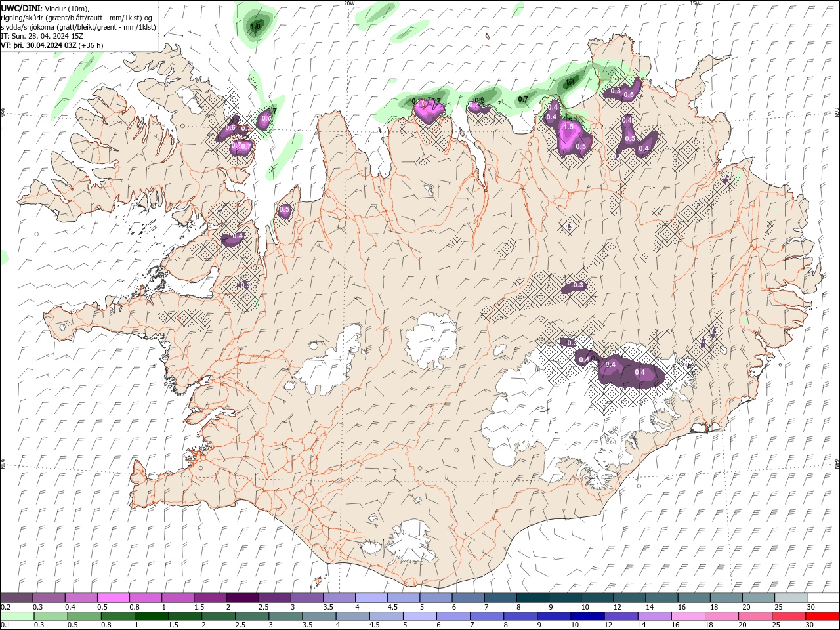Click the white swatch ending snow legend row

click(822, 597)
